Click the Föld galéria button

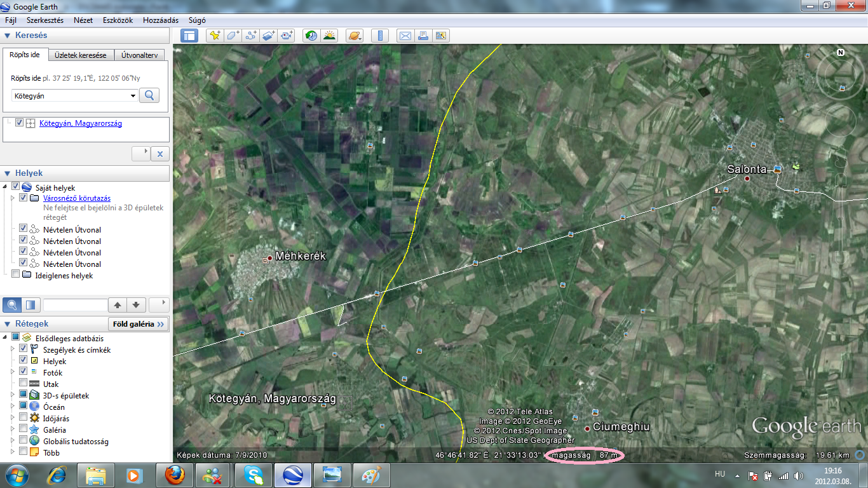coord(138,324)
